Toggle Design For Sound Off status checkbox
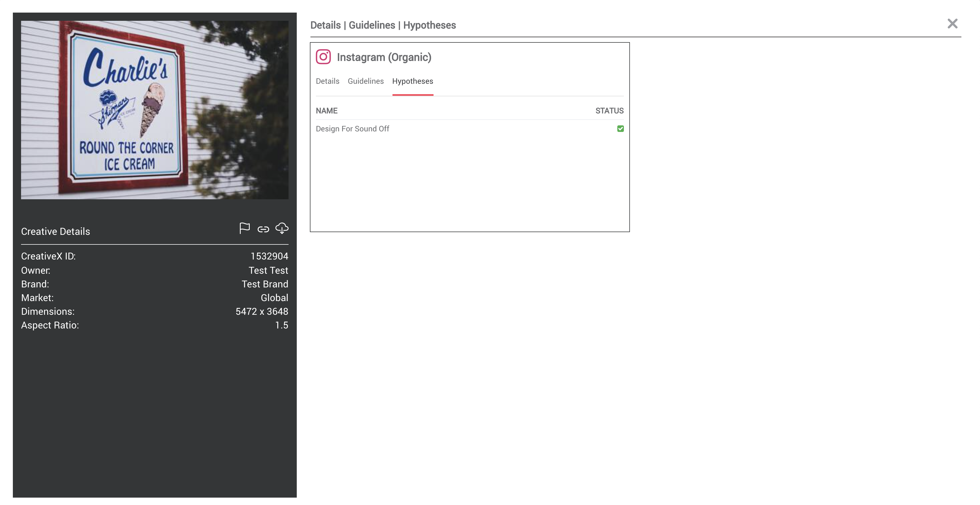This screenshot has width=980, height=505. pyautogui.click(x=621, y=129)
